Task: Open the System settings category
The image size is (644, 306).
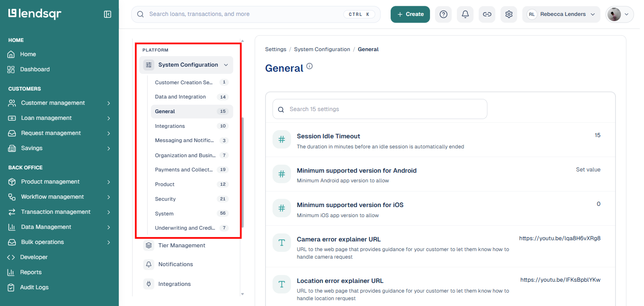Action: (x=192, y=214)
